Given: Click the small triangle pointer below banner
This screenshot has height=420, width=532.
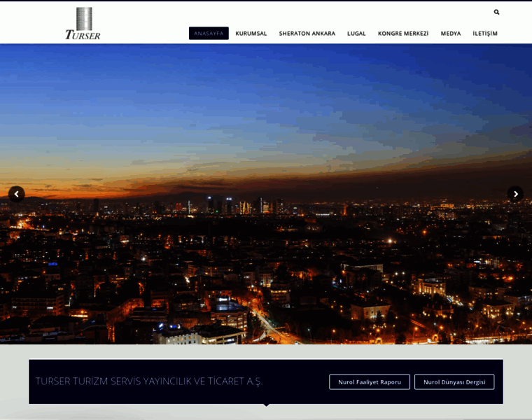Looking at the screenshot, I should point(266,405).
